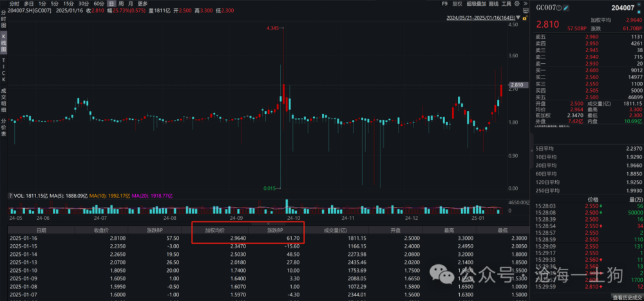644x301 pixels.
Task: Click the 复权 adjustment button
Action: click(x=457, y=4)
